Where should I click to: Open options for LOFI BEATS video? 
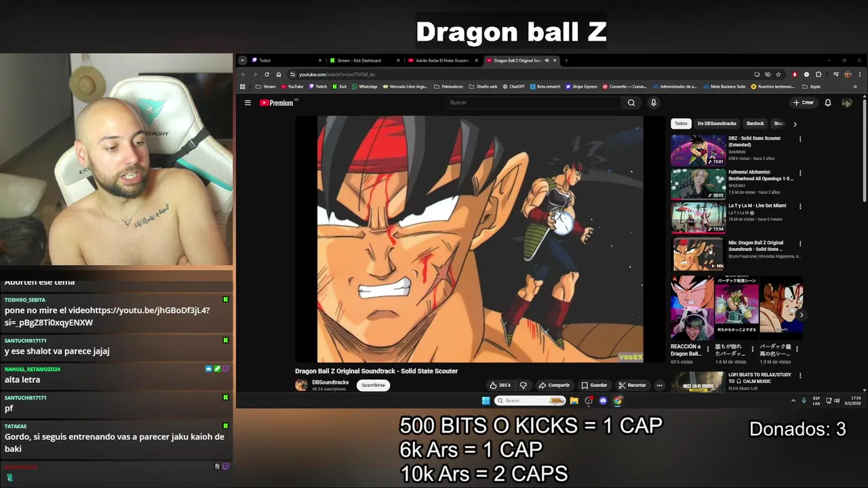(x=800, y=375)
